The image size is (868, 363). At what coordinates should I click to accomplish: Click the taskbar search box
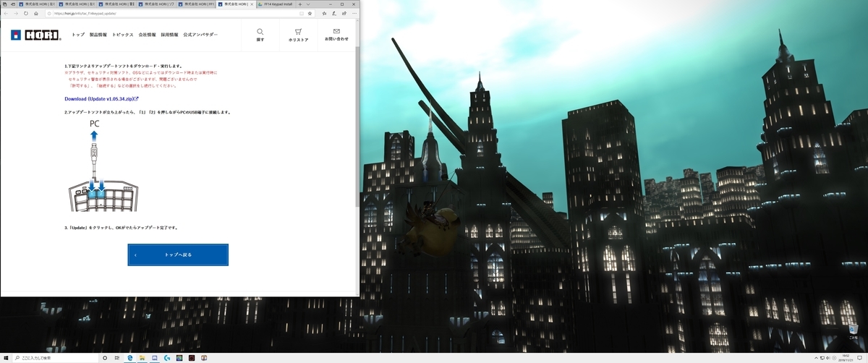pyautogui.click(x=55, y=357)
